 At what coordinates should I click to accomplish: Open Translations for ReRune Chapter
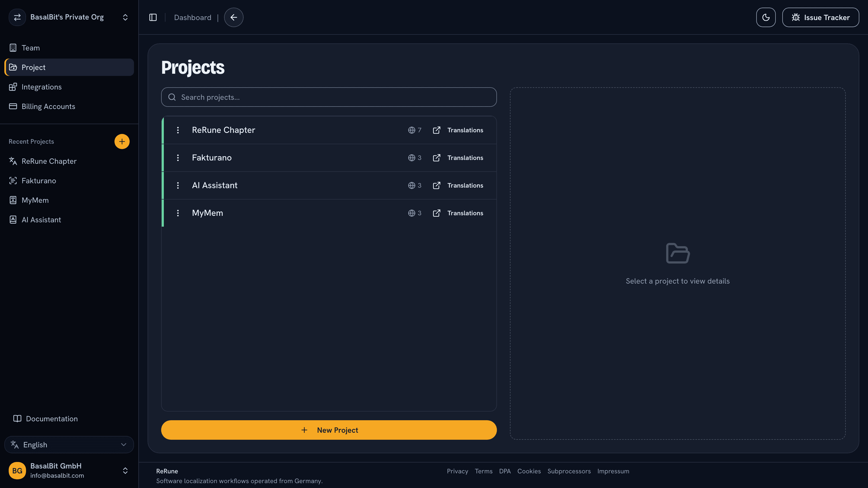458,130
